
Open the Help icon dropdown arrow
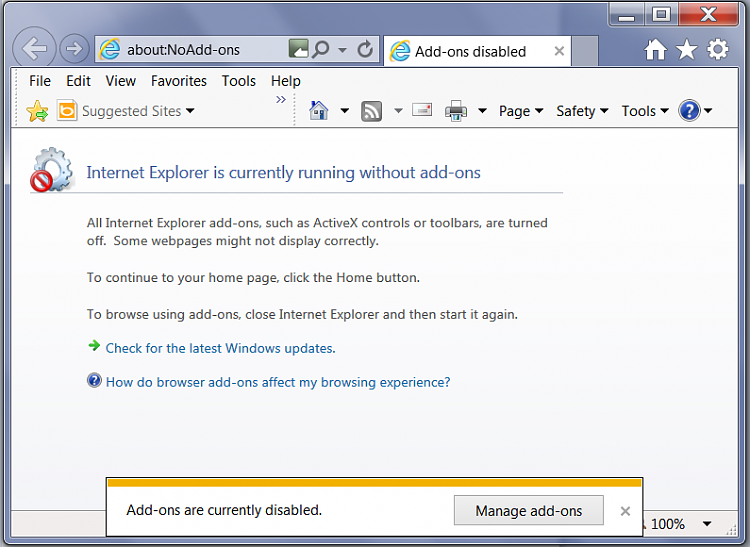[708, 111]
